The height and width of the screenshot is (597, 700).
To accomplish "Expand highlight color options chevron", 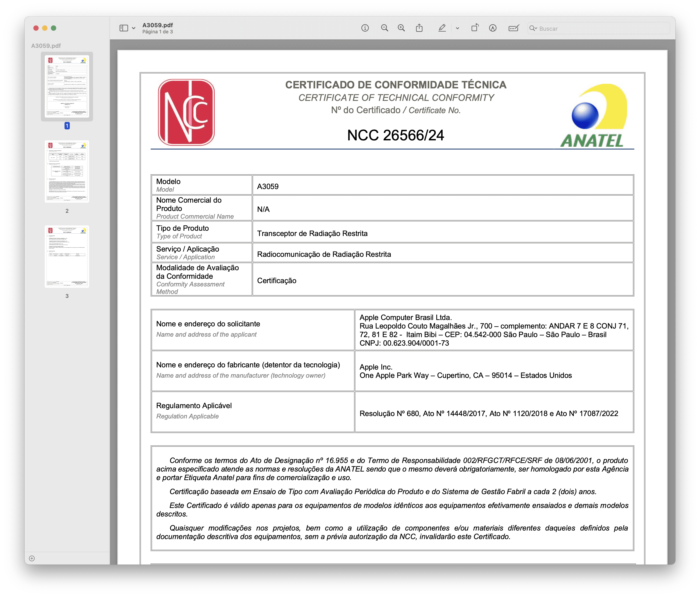I will click(458, 28).
